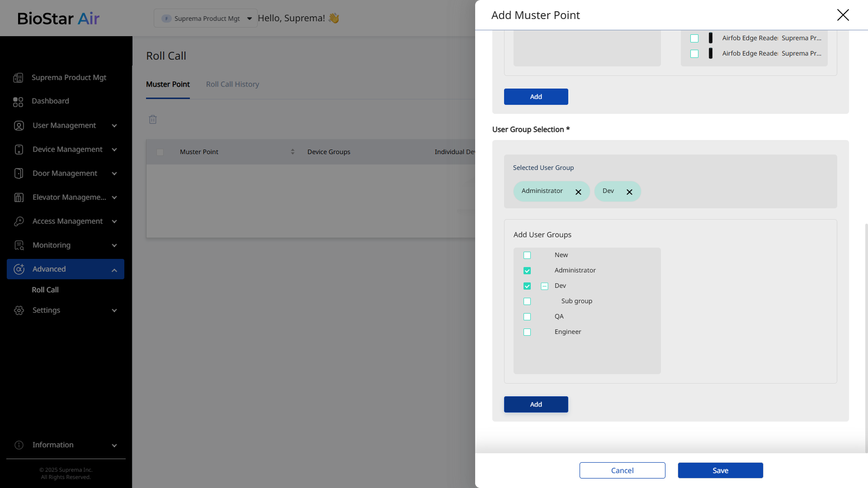The height and width of the screenshot is (488, 868).
Task: Click the Device Management icon in sidebar
Action: coord(19,150)
